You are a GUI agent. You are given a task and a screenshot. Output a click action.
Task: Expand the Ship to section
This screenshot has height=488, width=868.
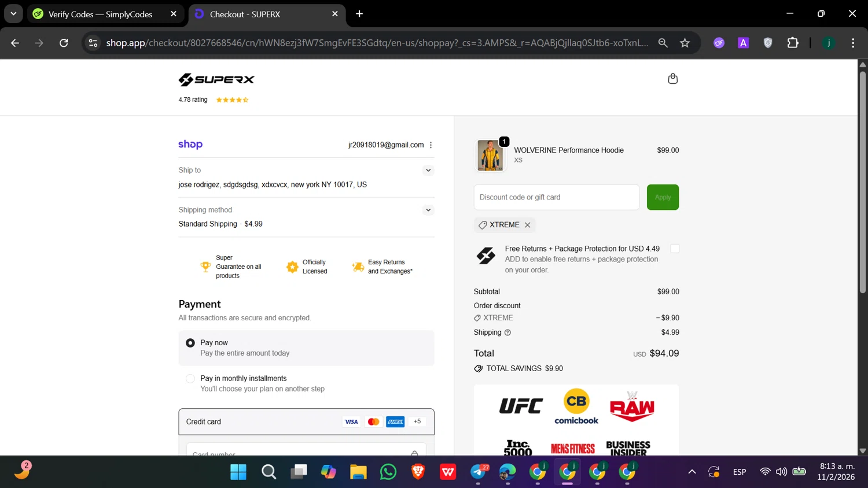click(x=428, y=170)
